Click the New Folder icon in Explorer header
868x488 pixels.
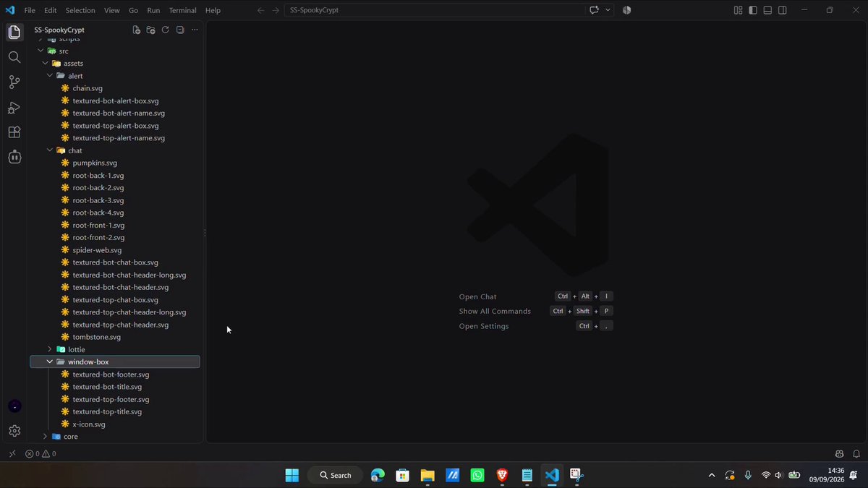pyautogui.click(x=150, y=30)
